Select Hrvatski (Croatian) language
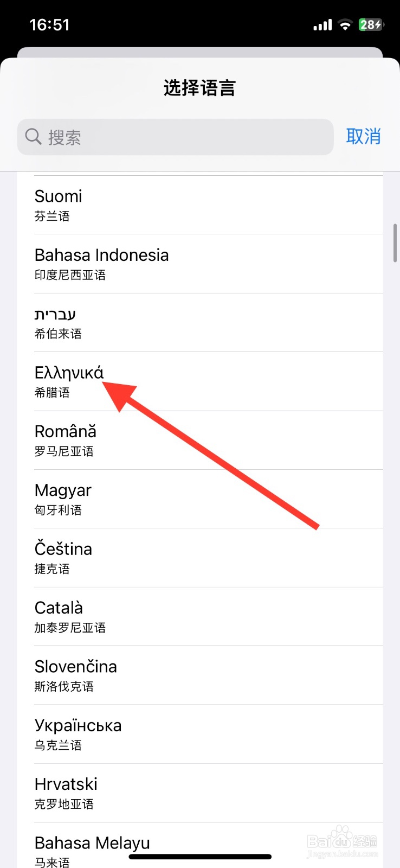The image size is (400, 868). click(199, 793)
